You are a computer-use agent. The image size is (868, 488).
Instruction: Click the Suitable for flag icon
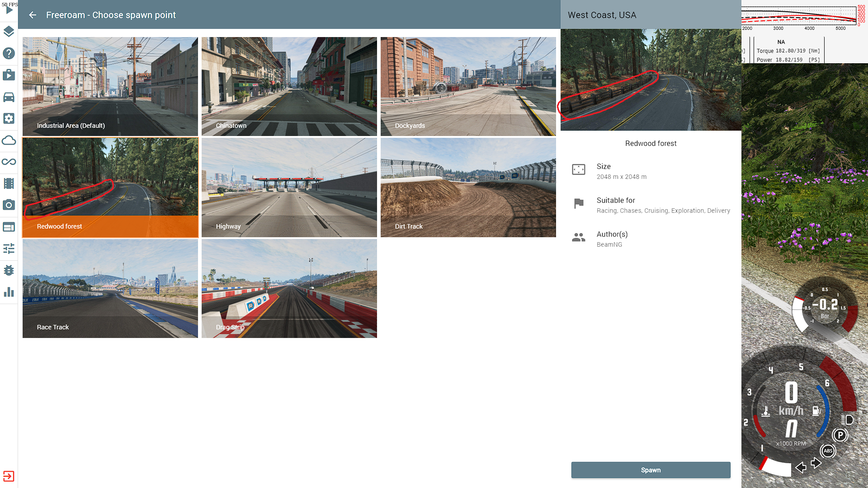579,203
